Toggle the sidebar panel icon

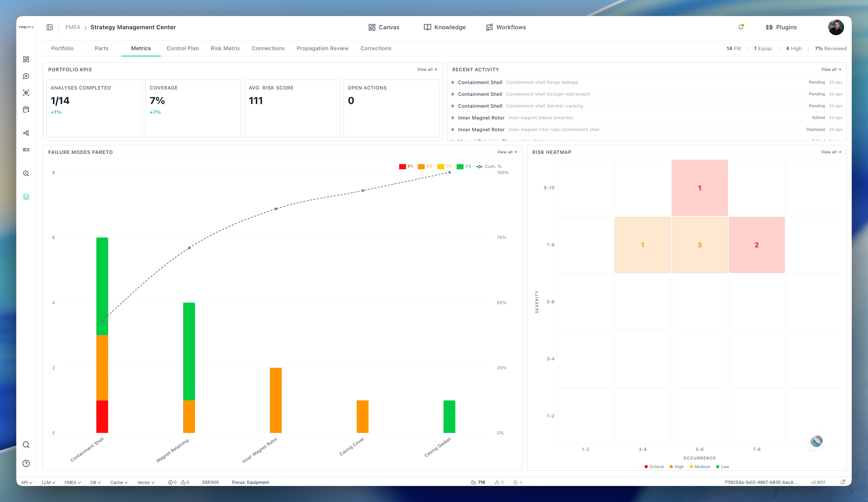[x=49, y=27]
